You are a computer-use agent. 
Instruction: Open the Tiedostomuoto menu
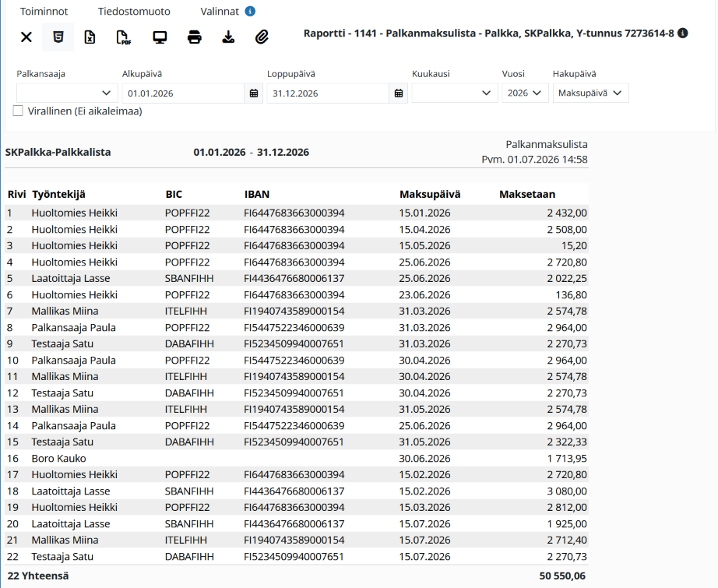point(134,12)
